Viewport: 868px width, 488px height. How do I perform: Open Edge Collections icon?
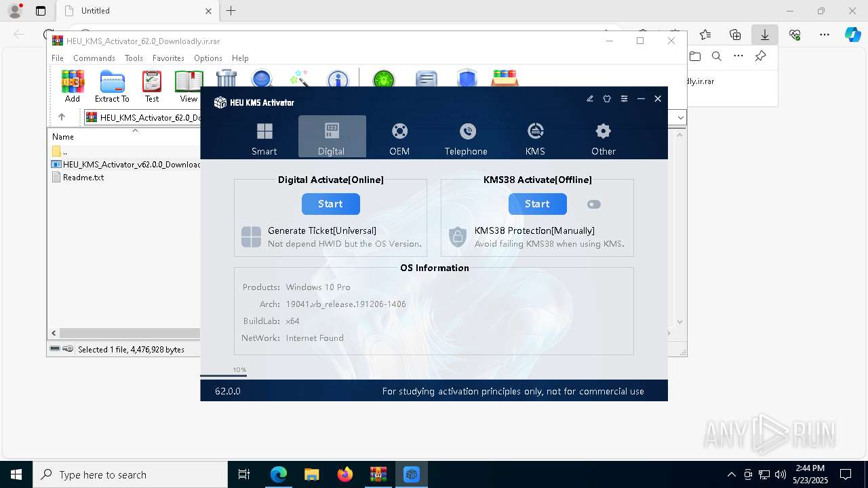coord(735,35)
